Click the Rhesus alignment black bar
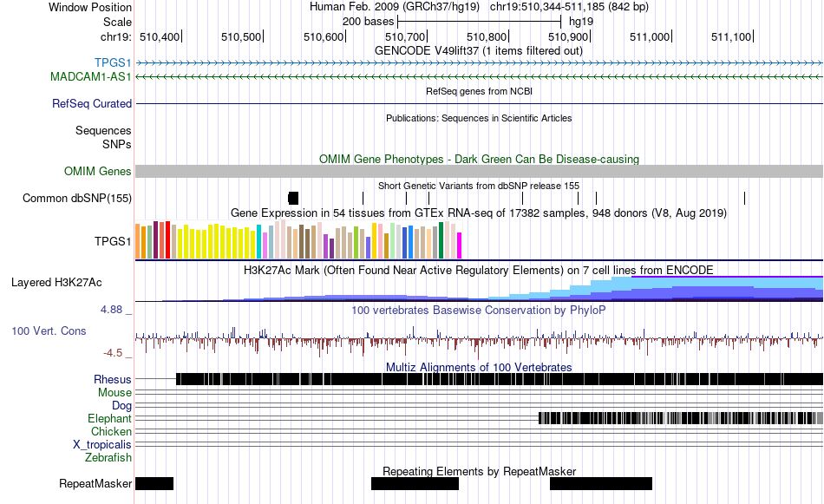The height and width of the screenshot is (504, 824). point(500,379)
